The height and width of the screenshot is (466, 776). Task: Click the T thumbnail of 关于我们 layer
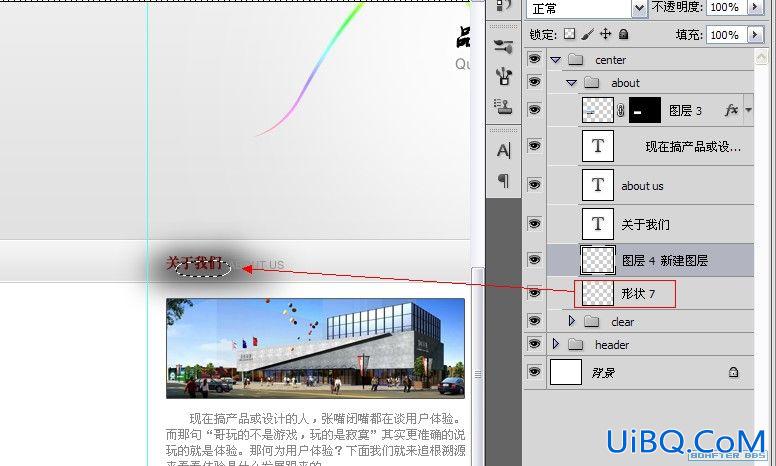(598, 224)
